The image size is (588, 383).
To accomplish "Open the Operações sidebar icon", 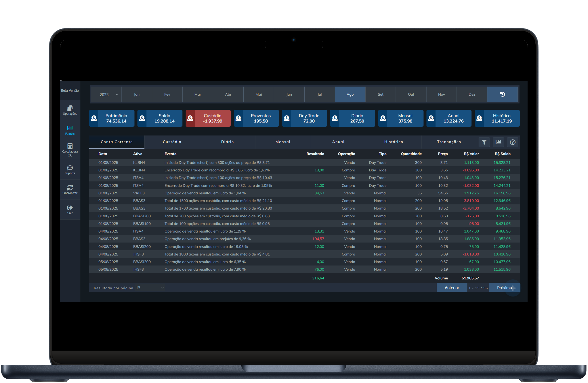I will tap(70, 108).
